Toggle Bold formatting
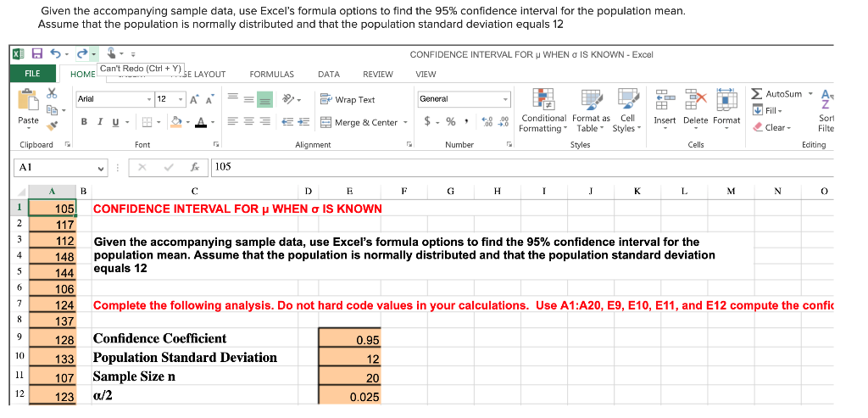The width and height of the screenshot is (868, 418). [86, 122]
